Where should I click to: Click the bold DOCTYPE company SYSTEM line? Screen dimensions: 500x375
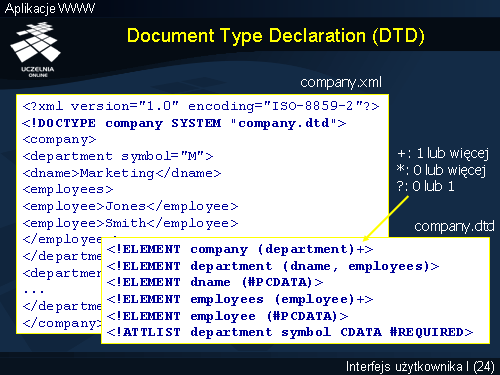[184, 123]
